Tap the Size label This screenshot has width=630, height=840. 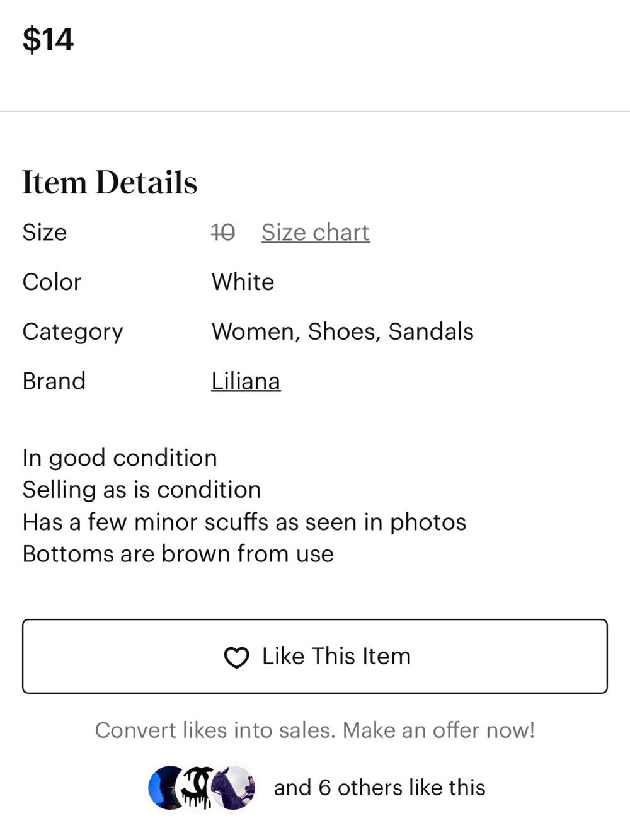(44, 232)
